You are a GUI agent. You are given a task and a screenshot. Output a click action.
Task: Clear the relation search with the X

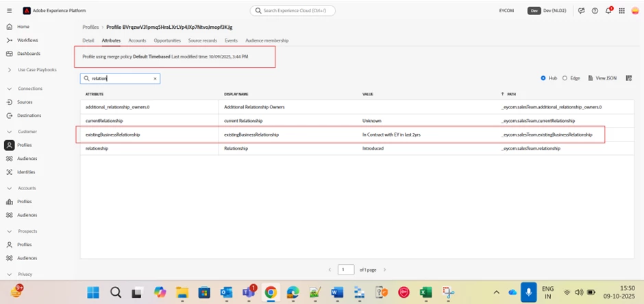[x=156, y=78]
